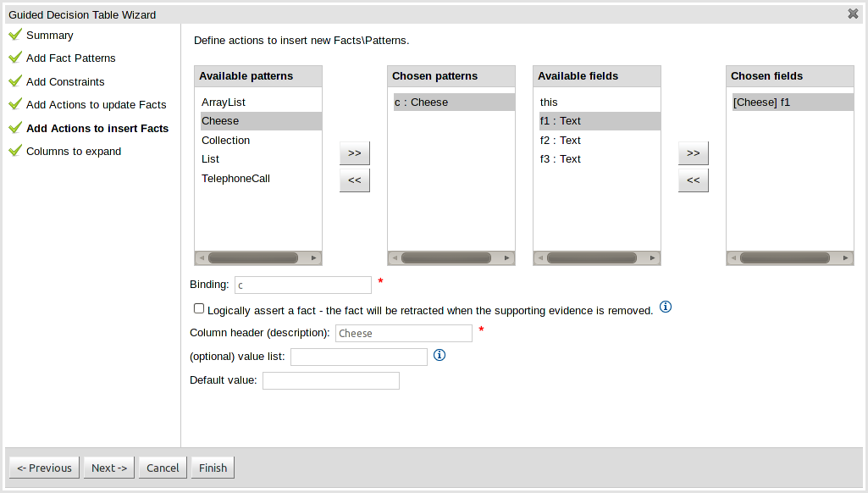Click the Default value text field

pyautogui.click(x=330, y=381)
